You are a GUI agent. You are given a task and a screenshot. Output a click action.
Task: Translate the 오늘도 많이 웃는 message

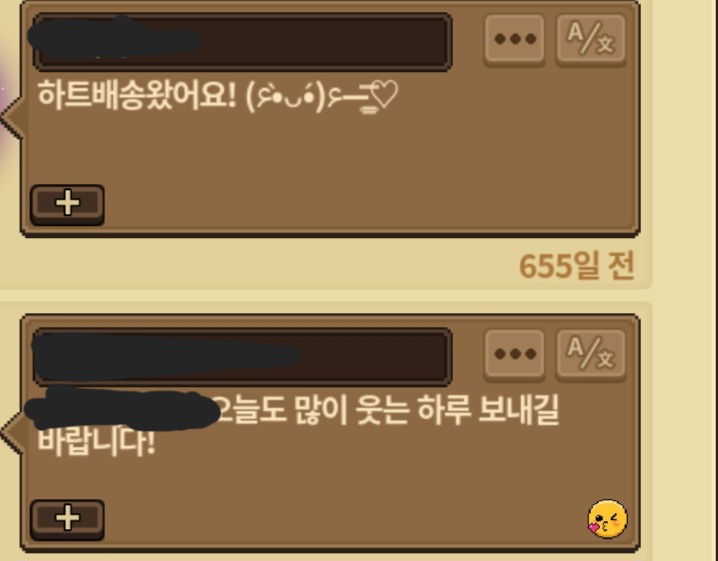pyautogui.click(x=591, y=355)
